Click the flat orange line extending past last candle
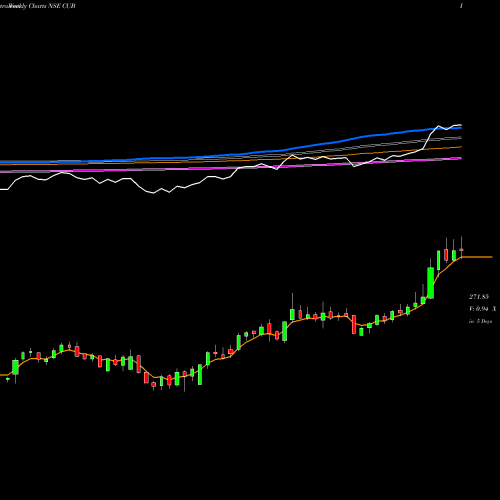Image resolution: width=500 pixels, height=500 pixels. click(x=477, y=257)
